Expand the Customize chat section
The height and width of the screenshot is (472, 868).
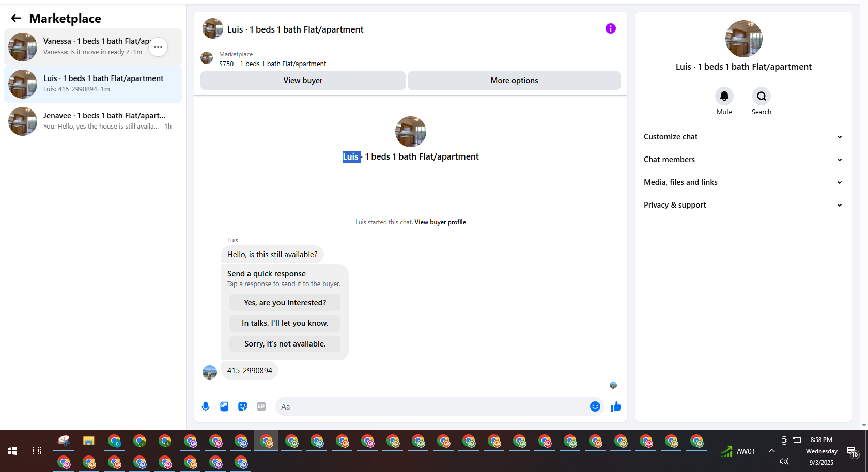pos(743,137)
